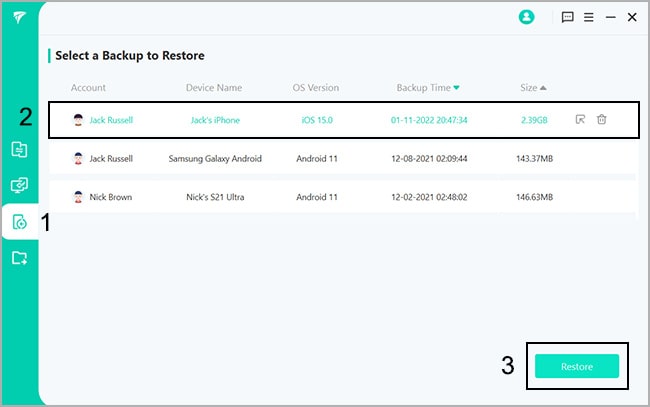Click the Device Name column header
The height and width of the screenshot is (407, 650).
pos(216,88)
